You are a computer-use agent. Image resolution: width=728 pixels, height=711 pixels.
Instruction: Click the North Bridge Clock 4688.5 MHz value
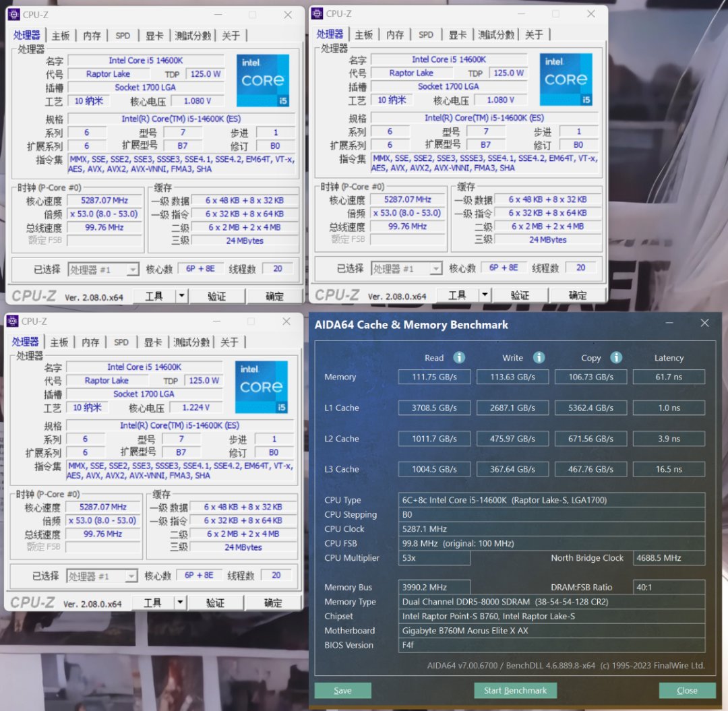pos(669,558)
